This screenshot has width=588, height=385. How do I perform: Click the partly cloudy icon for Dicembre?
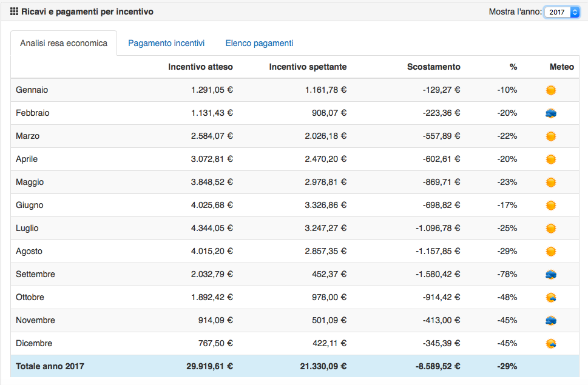point(550,344)
